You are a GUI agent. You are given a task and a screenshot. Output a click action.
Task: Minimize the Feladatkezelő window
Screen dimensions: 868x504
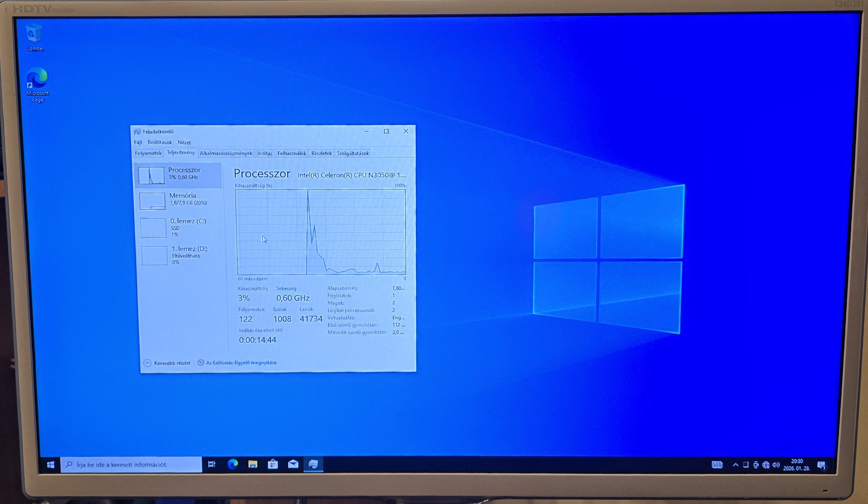tap(366, 131)
